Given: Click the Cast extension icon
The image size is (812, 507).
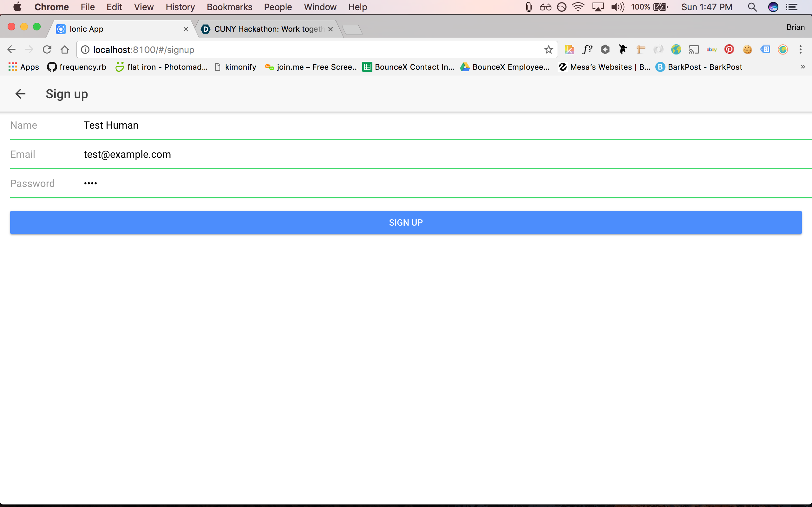Looking at the screenshot, I should click(694, 50).
